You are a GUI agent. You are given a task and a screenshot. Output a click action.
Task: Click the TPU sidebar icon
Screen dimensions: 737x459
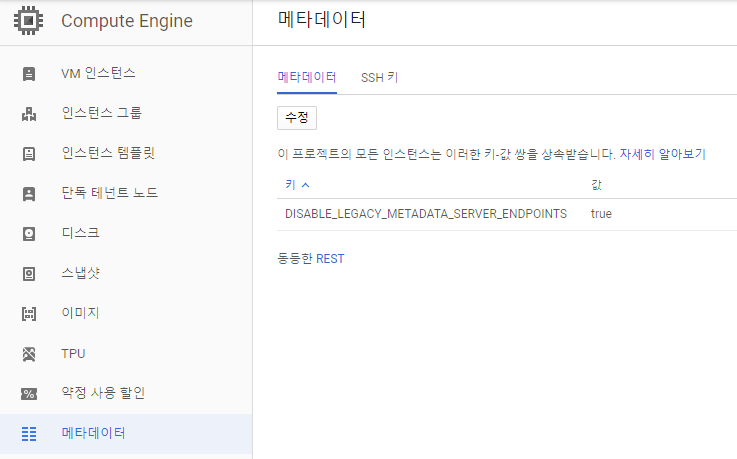coord(29,354)
